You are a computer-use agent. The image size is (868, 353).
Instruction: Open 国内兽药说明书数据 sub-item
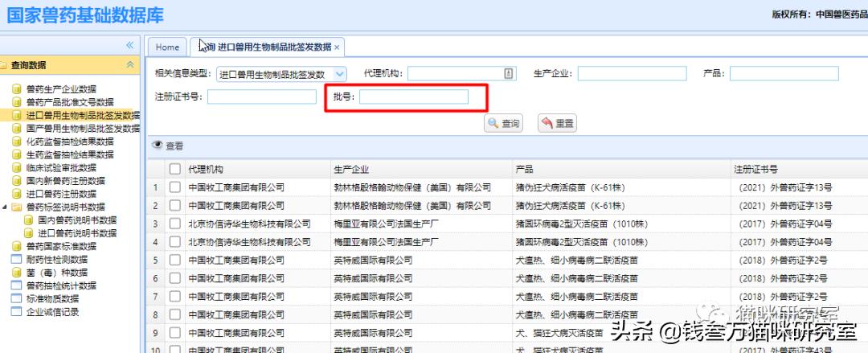tap(77, 220)
